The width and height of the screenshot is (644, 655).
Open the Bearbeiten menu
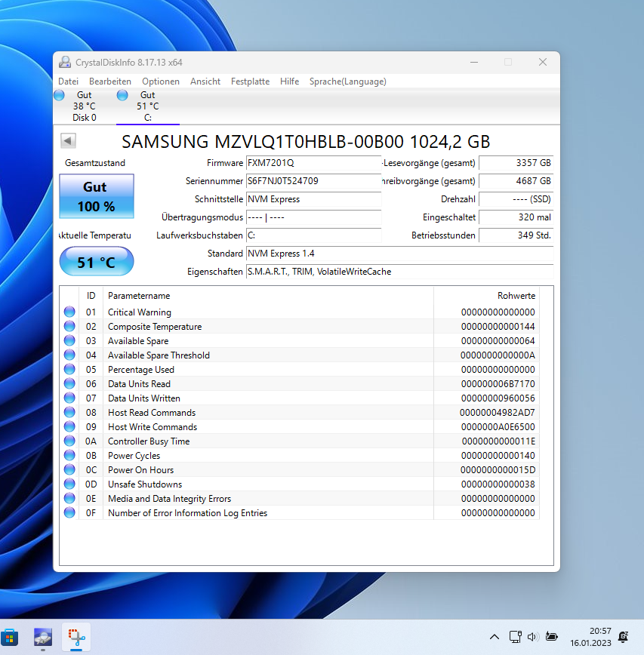click(x=110, y=81)
